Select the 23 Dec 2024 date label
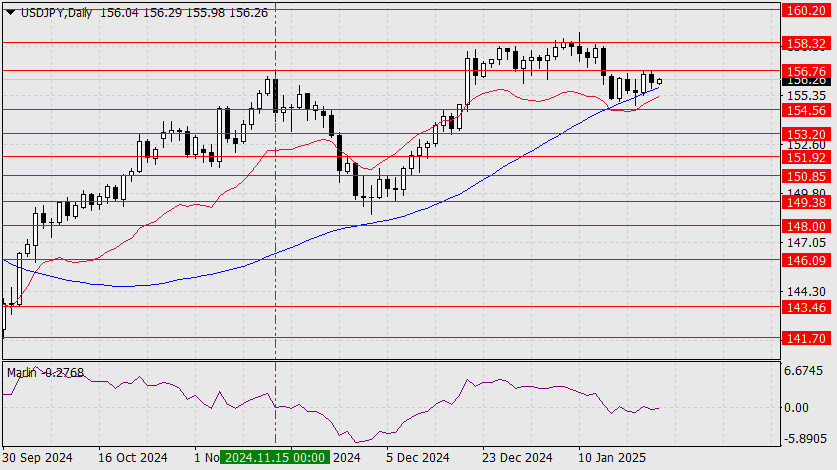 click(517, 458)
